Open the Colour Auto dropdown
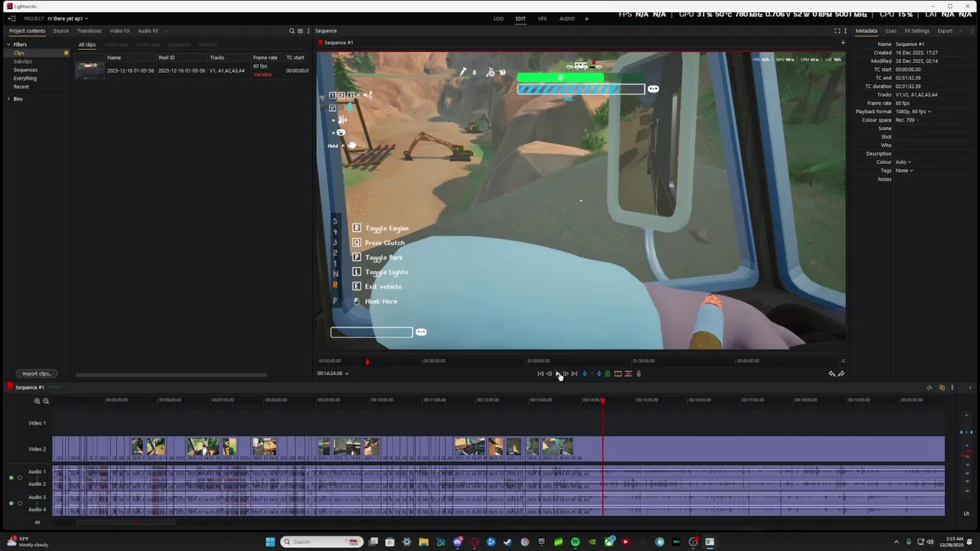980x551 pixels. (x=904, y=162)
